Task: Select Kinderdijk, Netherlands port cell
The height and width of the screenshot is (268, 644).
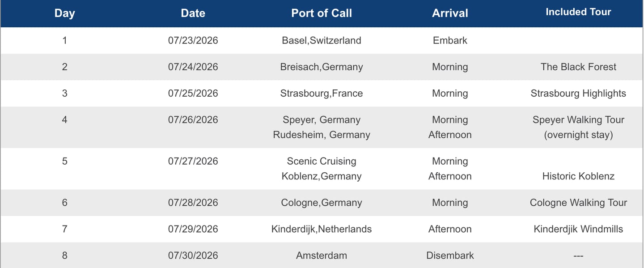Action: [322, 229]
